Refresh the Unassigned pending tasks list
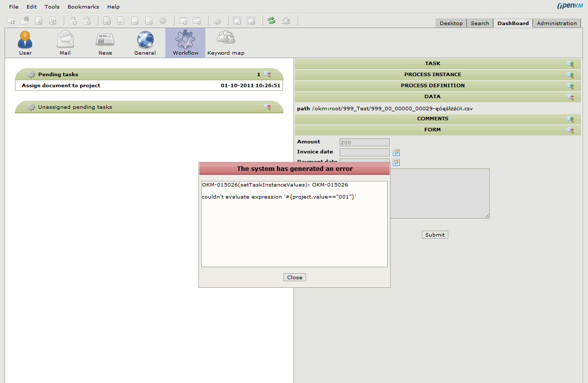This screenshot has height=383, width=588. pyautogui.click(x=267, y=106)
